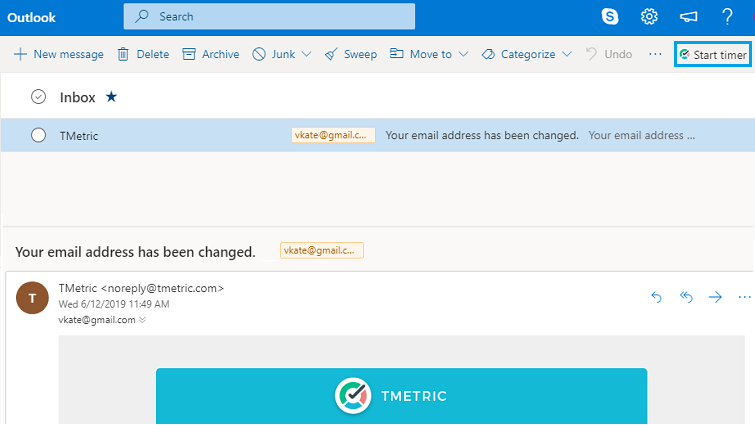Reply to the email
This screenshot has height=425, width=755.
point(656,297)
